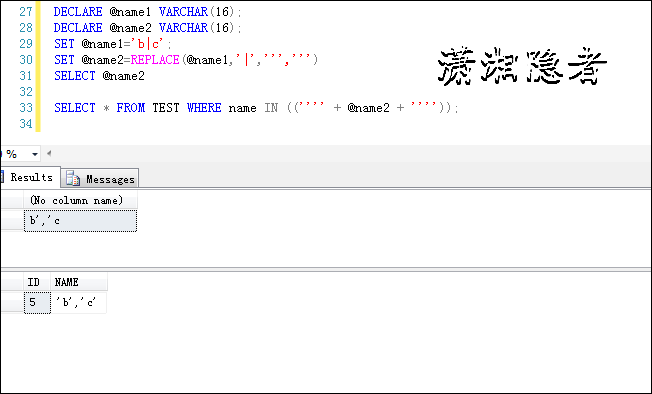The width and height of the screenshot is (652, 394).
Task: Click the TEST table name in query
Action: click(x=165, y=108)
